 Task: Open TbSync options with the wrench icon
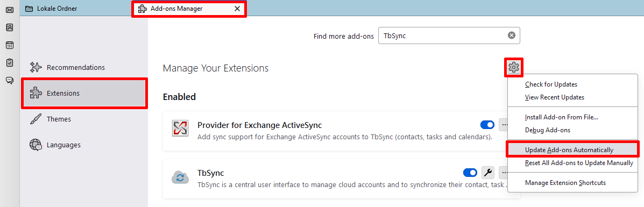click(487, 173)
